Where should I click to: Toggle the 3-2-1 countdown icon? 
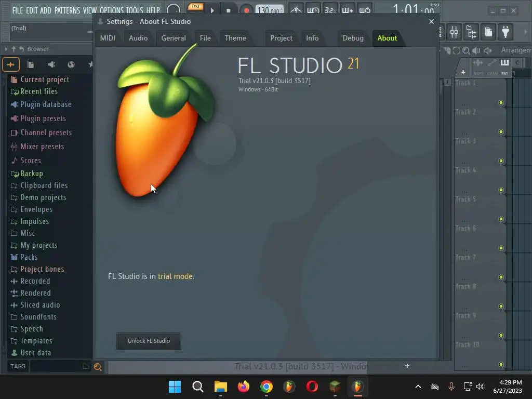[330, 10]
